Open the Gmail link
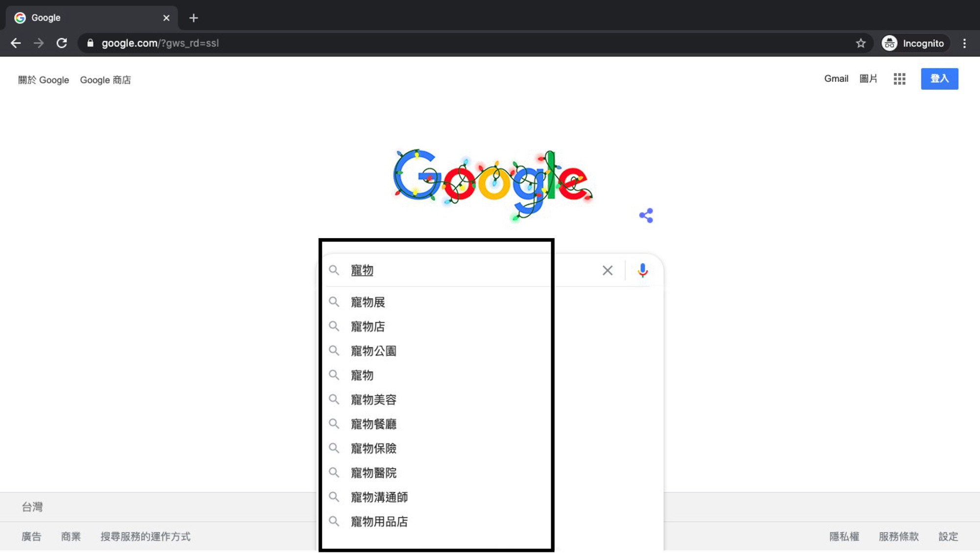The image size is (980, 553). pos(836,79)
